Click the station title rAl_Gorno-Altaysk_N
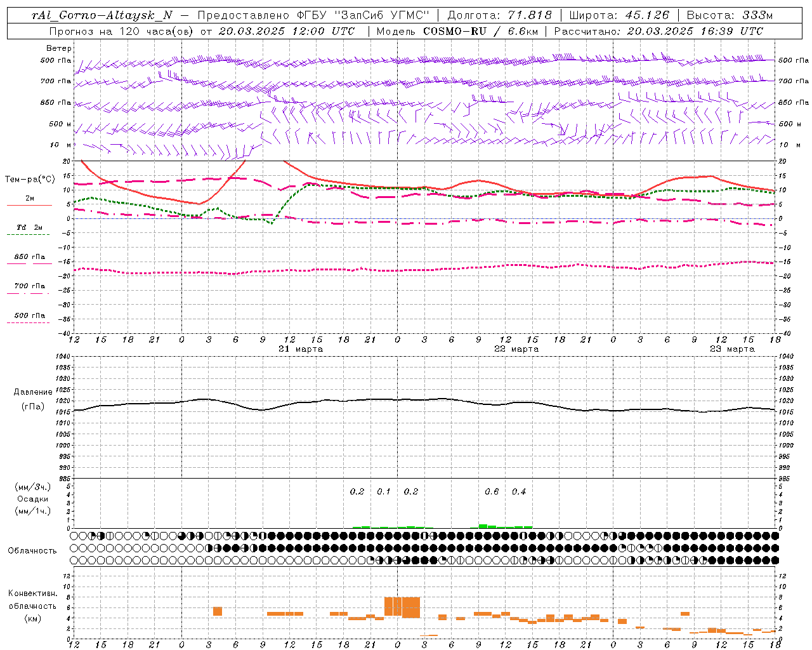This screenshot has height=650, width=812. coord(101,15)
